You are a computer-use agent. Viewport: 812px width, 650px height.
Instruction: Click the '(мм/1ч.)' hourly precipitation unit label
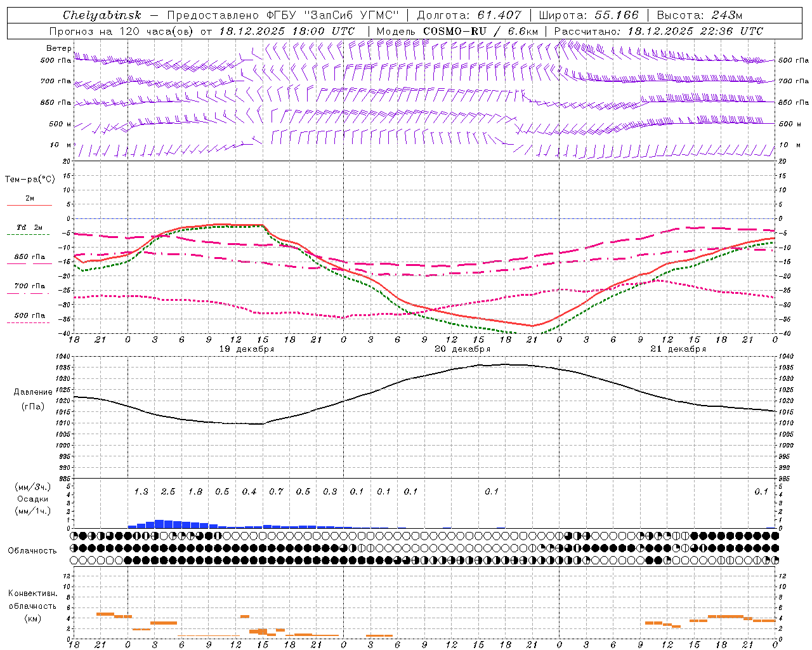[x=33, y=511]
